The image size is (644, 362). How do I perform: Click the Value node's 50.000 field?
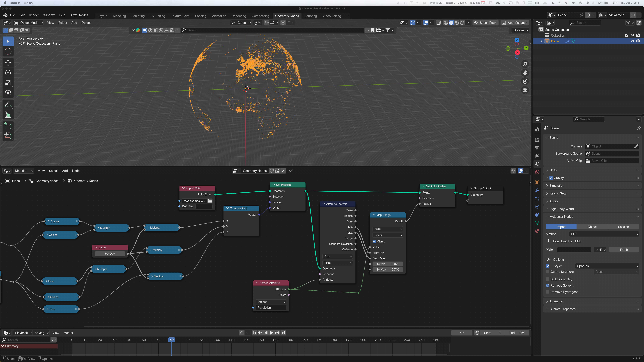[110, 254]
